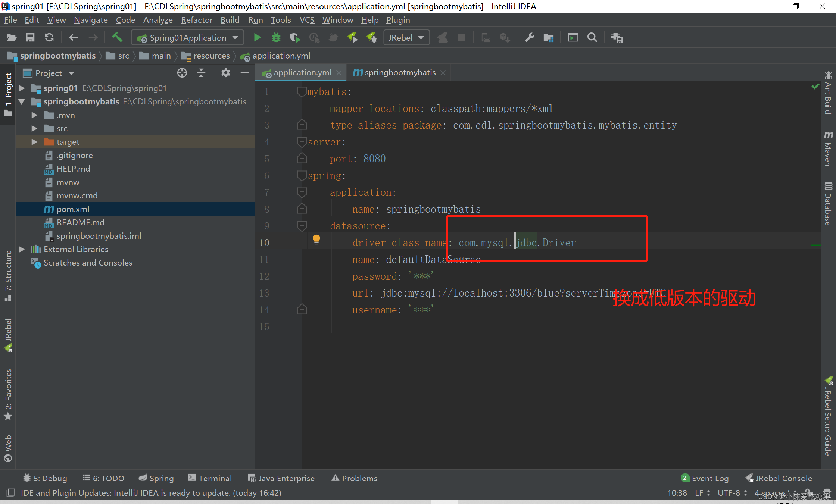
Task: Click the yellow light bulb on line 10
Action: point(316,239)
